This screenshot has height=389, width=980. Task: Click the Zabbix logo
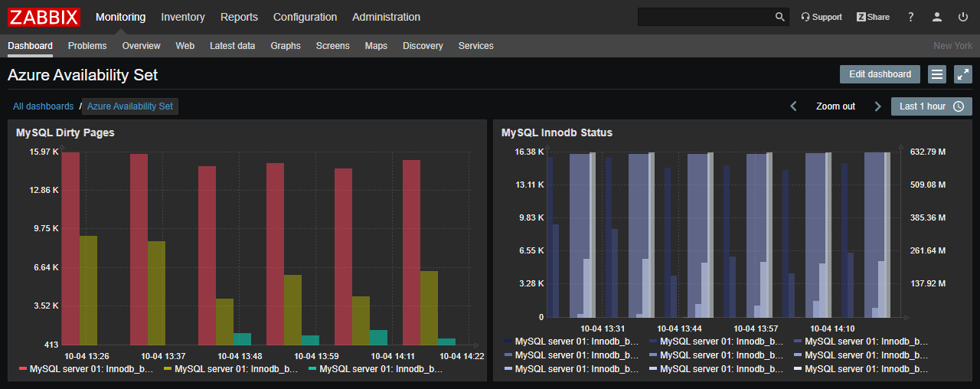click(44, 17)
